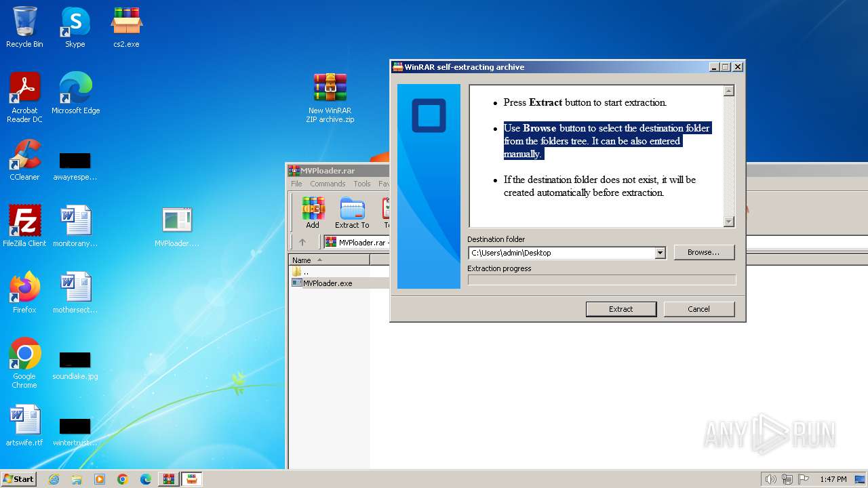Select the soundlake.jpg desktop file

75,366
